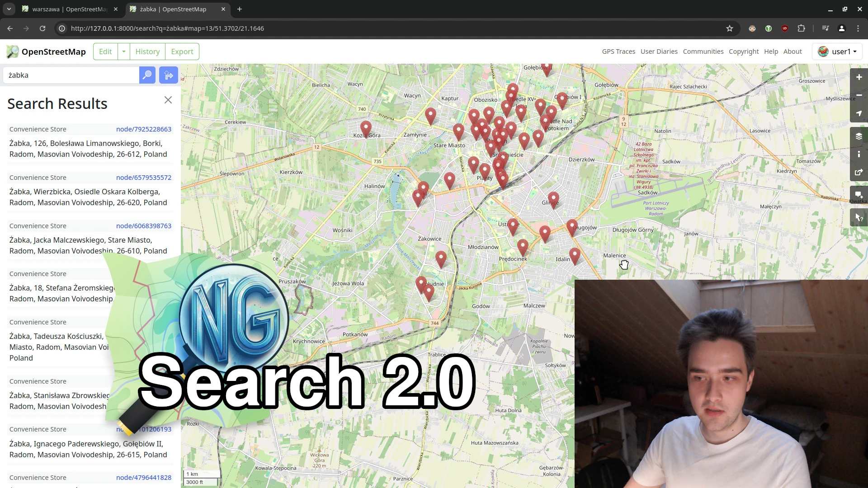Open the Communities page
This screenshot has height=488, width=868.
click(703, 52)
